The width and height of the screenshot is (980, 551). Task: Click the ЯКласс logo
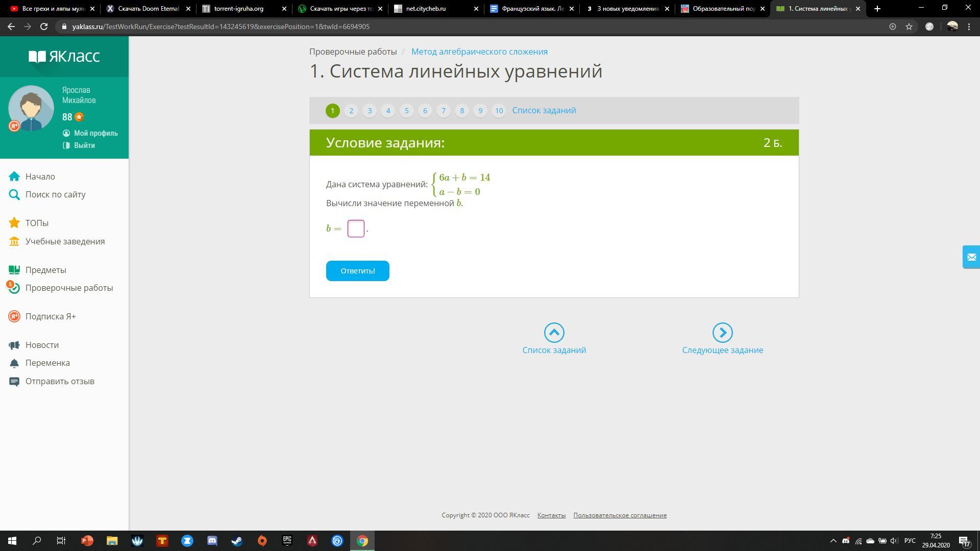pos(64,56)
